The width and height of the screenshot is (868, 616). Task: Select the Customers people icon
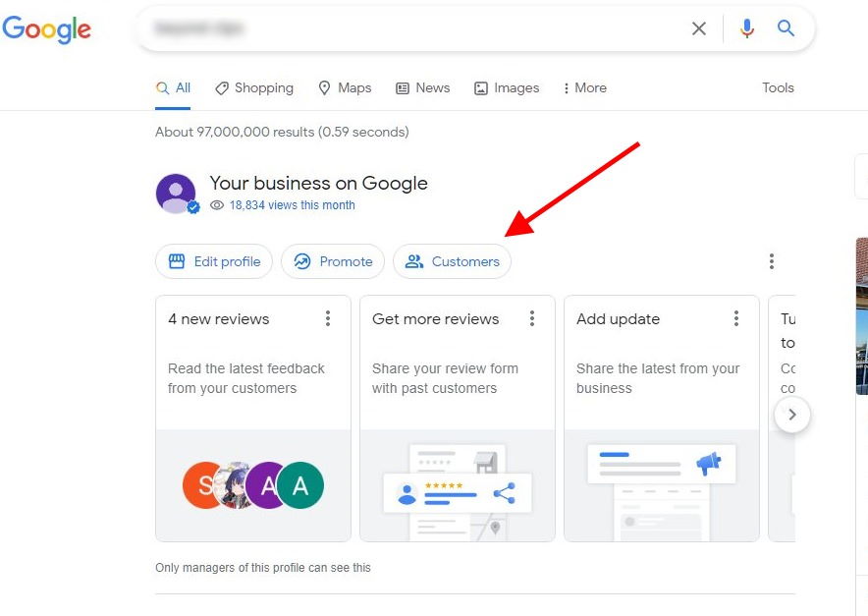[x=414, y=261]
